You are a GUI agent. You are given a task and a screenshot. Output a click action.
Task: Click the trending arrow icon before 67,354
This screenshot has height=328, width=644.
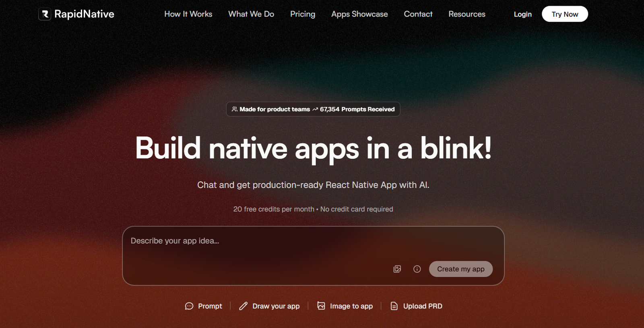click(315, 109)
